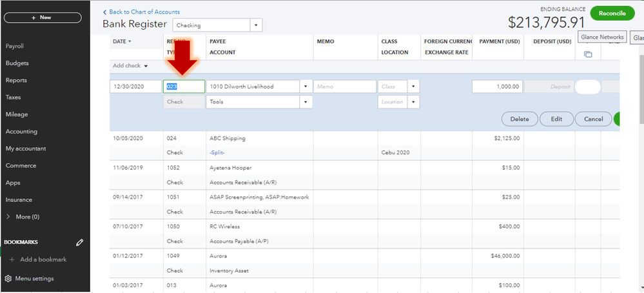This screenshot has width=644, height=293.
Task: Click the plus icon for Add a bookmark
Action: click(12, 259)
